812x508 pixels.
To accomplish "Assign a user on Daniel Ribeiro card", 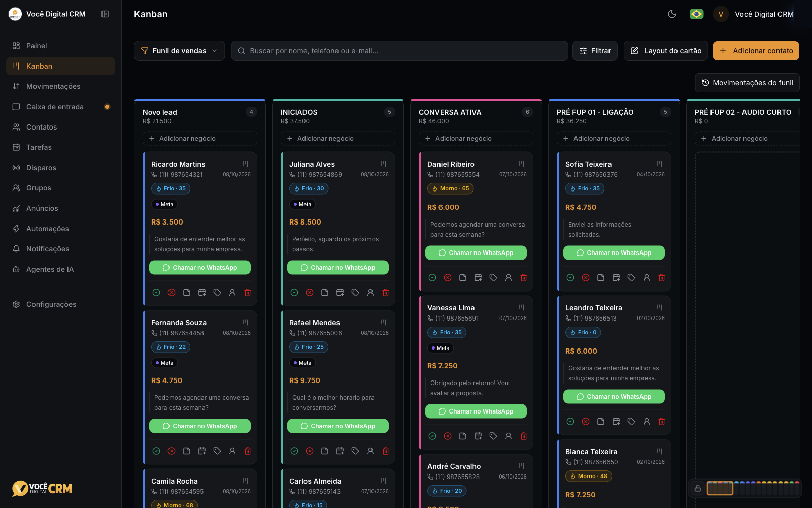I will pos(509,278).
